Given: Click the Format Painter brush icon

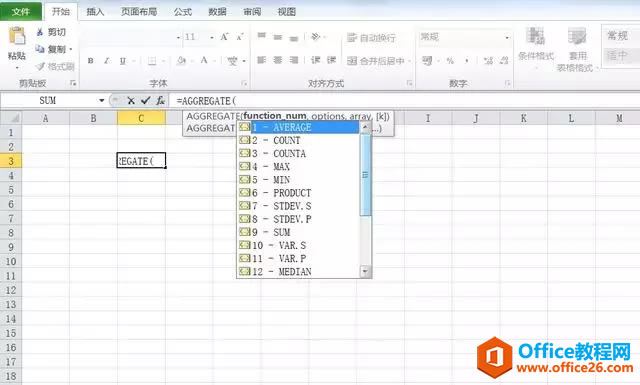Looking at the screenshot, I should point(40,66).
